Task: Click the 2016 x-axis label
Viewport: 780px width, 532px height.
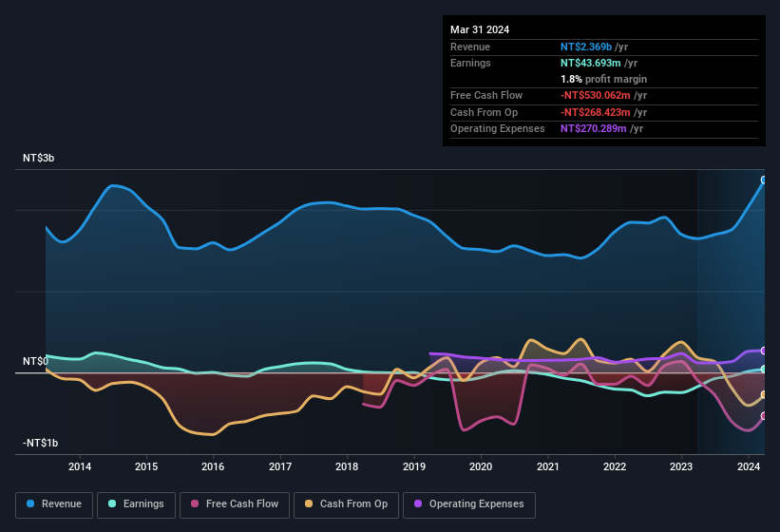Action: coord(213,466)
